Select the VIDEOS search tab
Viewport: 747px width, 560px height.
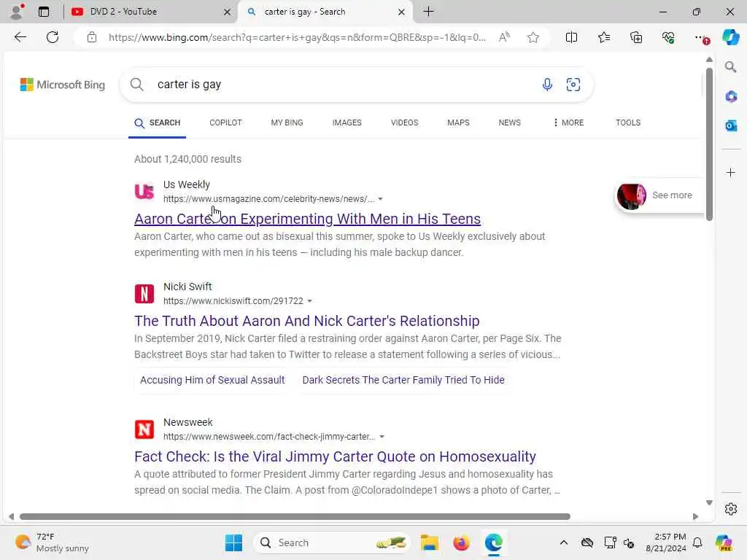(x=404, y=122)
